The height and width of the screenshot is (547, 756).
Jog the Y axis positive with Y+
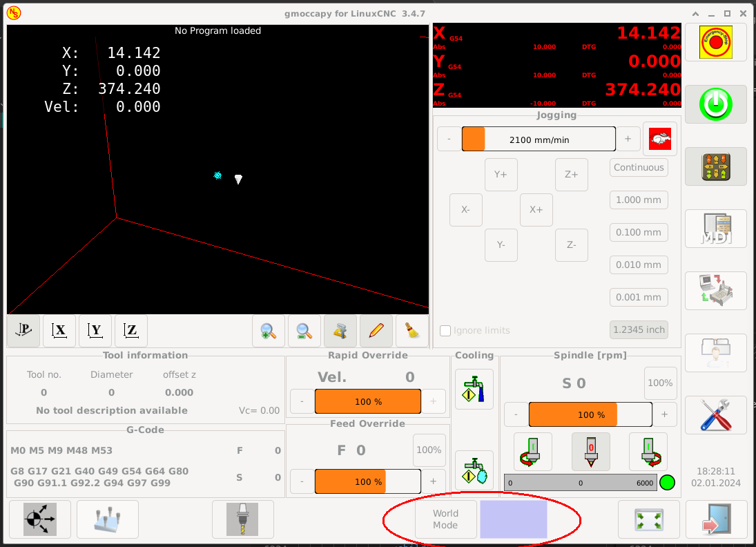501,175
